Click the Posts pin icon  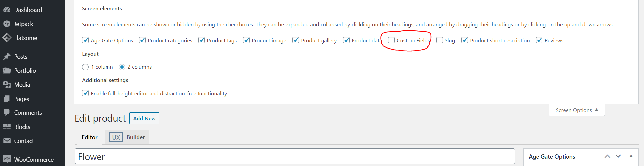pyautogui.click(x=7, y=57)
